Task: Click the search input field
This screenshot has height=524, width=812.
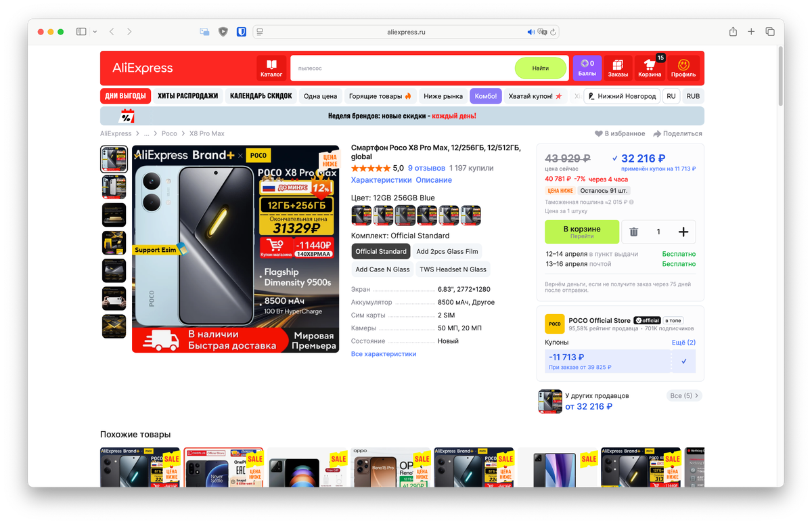Action: click(x=403, y=68)
